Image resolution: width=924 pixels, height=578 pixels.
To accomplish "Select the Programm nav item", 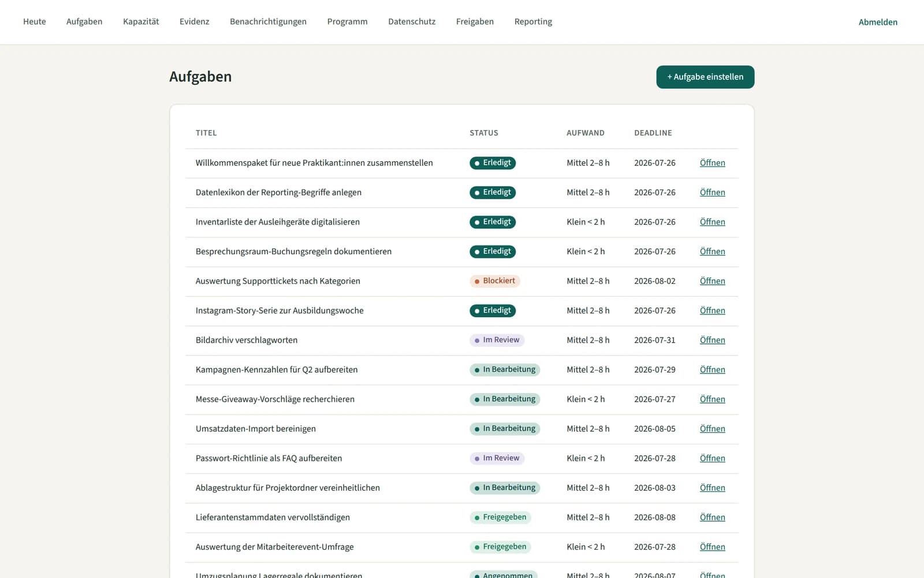I will point(348,22).
